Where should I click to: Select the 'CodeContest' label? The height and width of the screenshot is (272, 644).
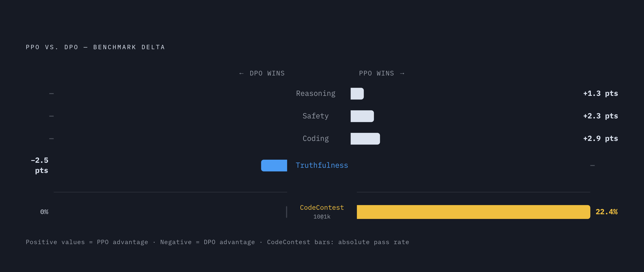(x=322, y=207)
